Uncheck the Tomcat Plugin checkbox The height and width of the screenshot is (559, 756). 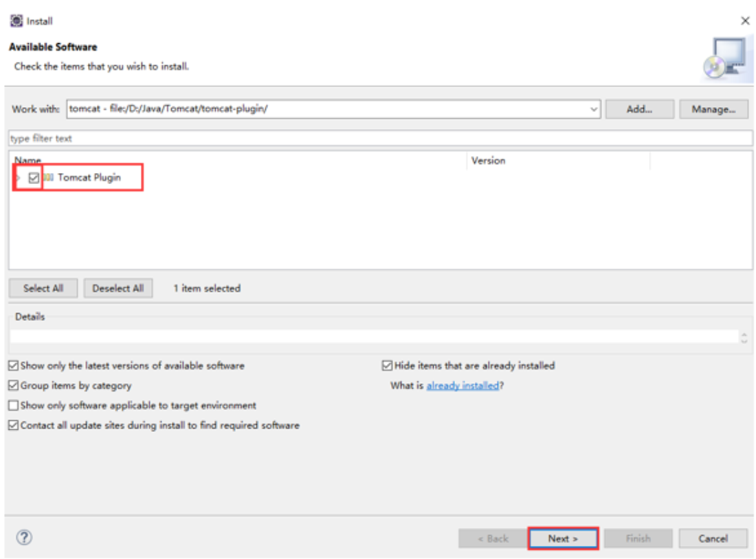[34, 178]
